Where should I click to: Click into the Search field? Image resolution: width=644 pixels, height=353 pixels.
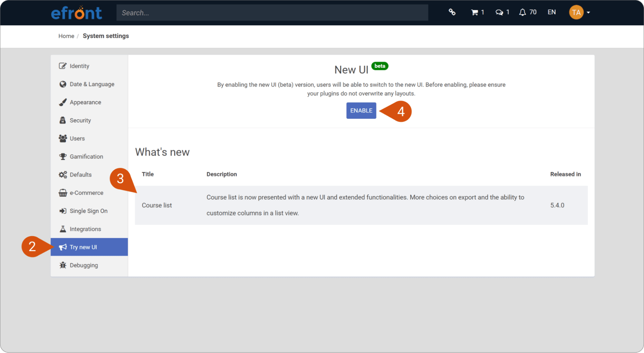[272, 13]
